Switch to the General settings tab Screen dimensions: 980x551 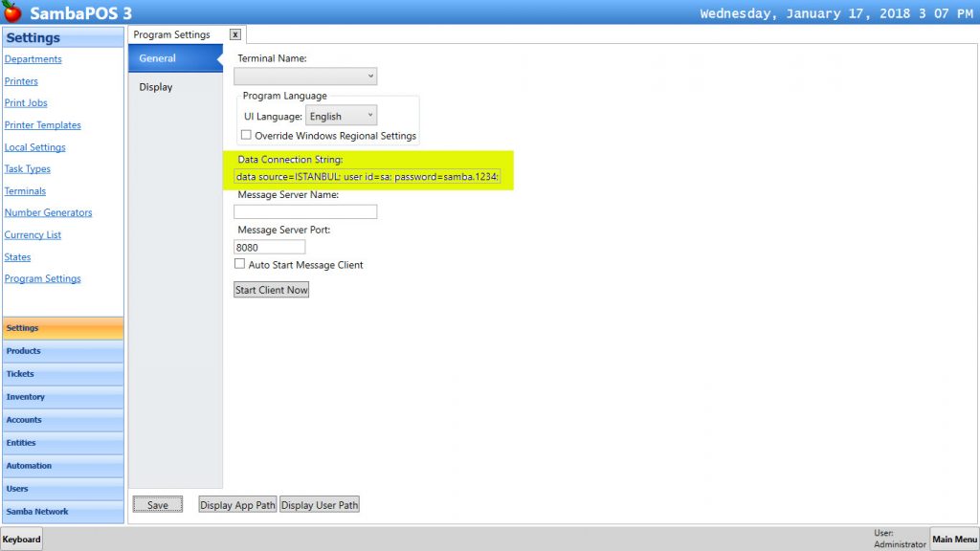pyautogui.click(x=176, y=58)
